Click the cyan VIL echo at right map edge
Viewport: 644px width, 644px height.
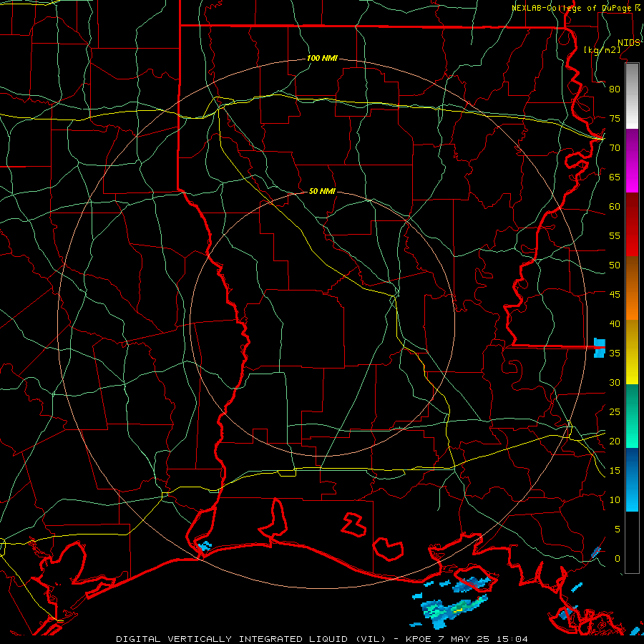point(600,348)
